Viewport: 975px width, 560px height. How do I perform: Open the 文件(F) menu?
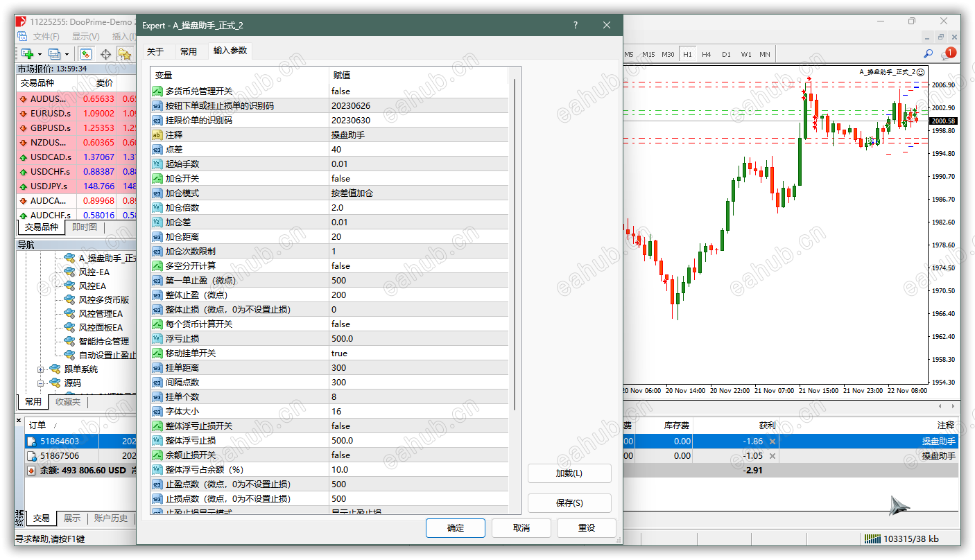click(x=46, y=37)
